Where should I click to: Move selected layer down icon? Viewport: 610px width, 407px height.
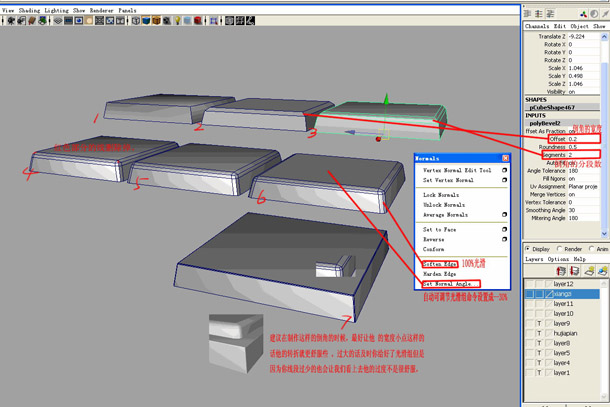[574, 270]
